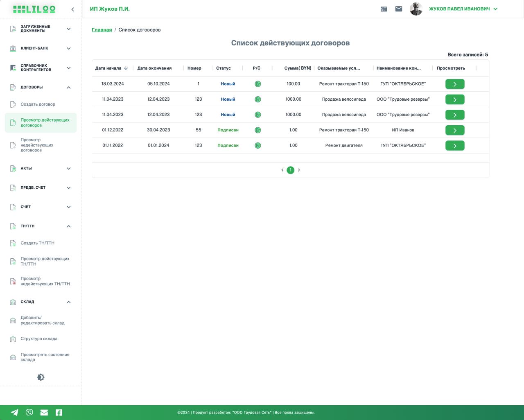Image resolution: width=524 pixels, height=420 pixels.
Task: Click the Справочник контрагентов icon
Action: point(13,68)
